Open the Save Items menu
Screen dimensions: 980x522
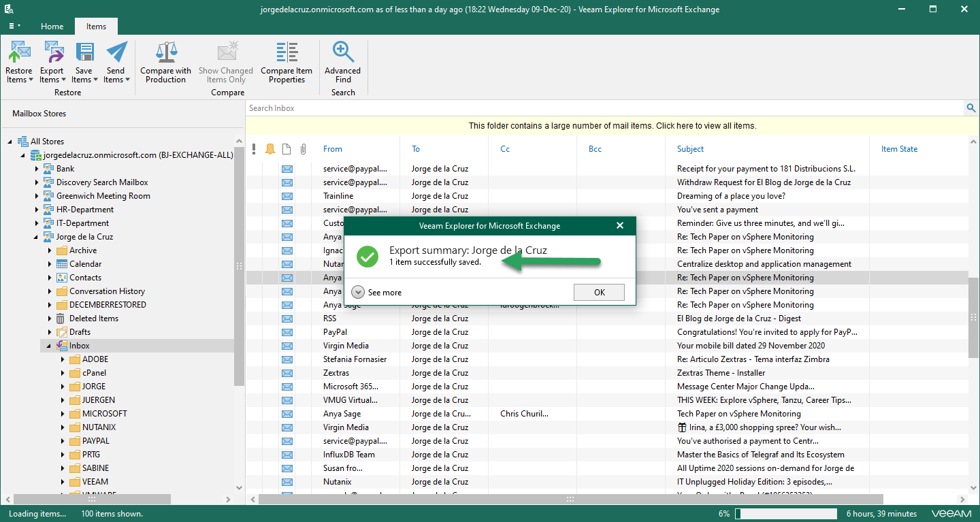(x=84, y=62)
